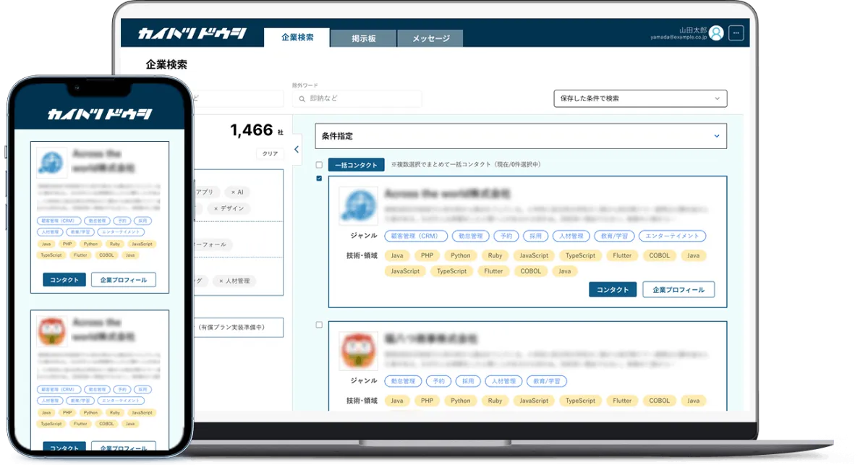Select 顧客管理（CRM） tag on laptop first card
This screenshot has width=868, height=465.
click(x=414, y=236)
